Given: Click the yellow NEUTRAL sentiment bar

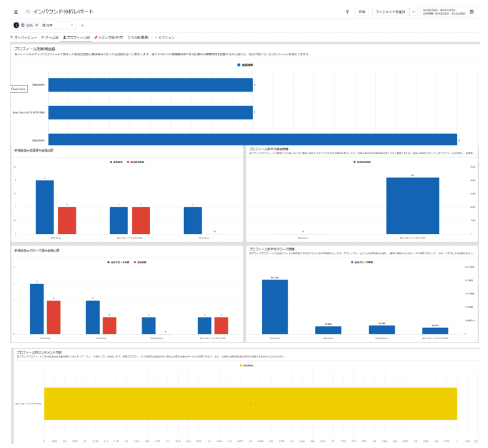Looking at the screenshot, I should click(x=250, y=404).
